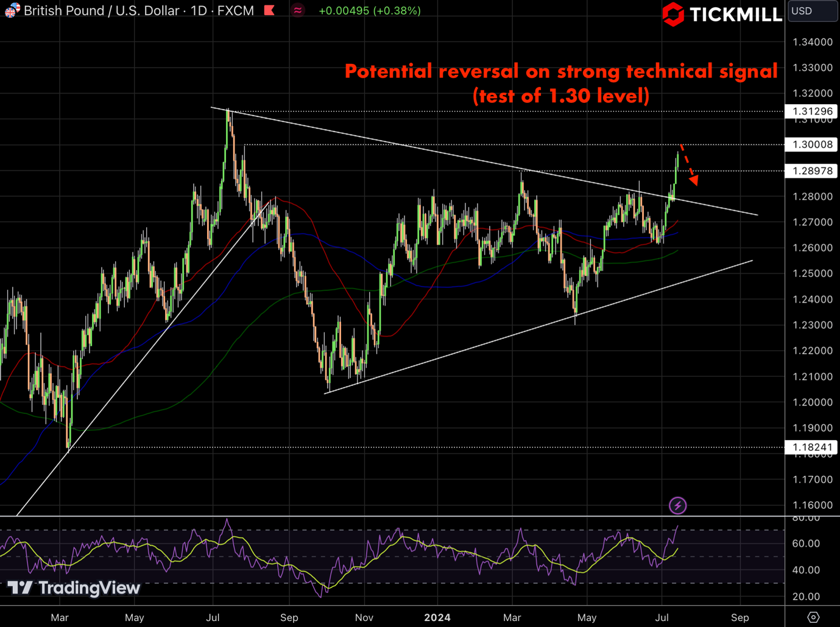The height and width of the screenshot is (627, 840).
Task: Click the '(test of 1.30 level)' annotation text
Action: (561, 96)
